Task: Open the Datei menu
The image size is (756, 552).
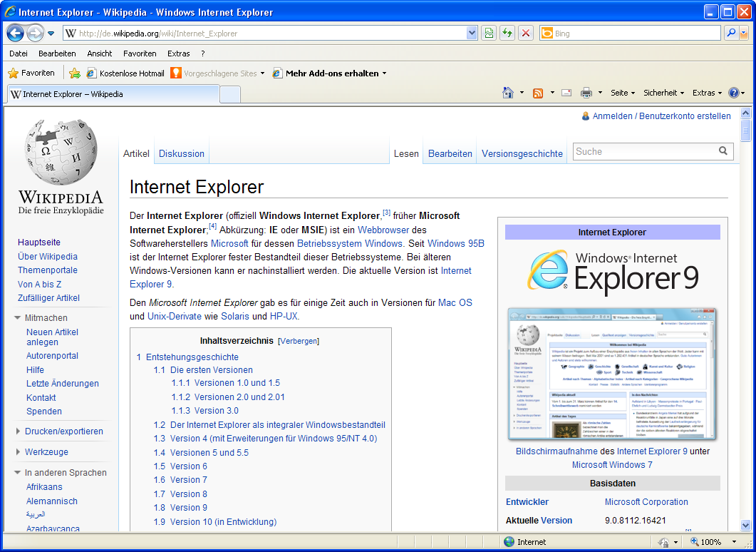Action: (x=19, y=53)
